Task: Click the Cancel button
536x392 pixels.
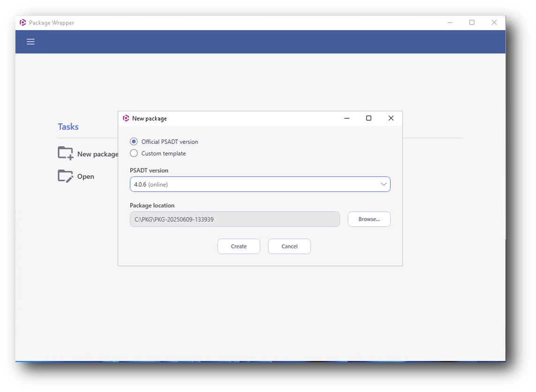Action: 289,246
